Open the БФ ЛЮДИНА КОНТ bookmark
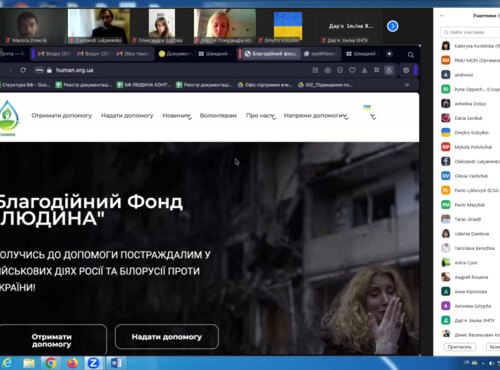 (144, 85)
